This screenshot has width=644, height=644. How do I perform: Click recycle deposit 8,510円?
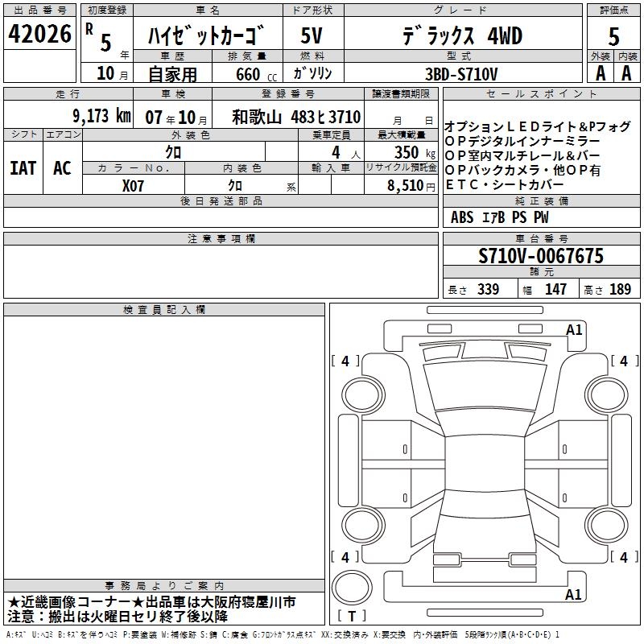pos(411,186)
